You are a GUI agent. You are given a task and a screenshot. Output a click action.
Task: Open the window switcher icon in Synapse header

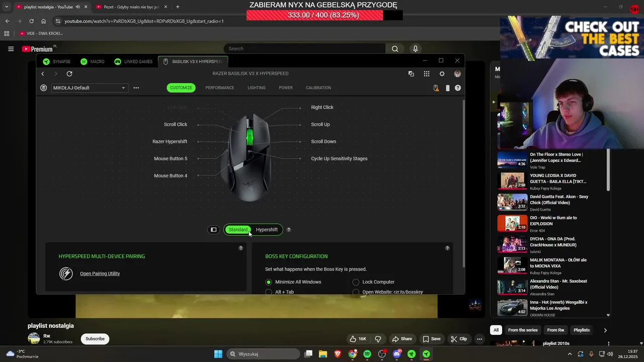pos(411,74)
